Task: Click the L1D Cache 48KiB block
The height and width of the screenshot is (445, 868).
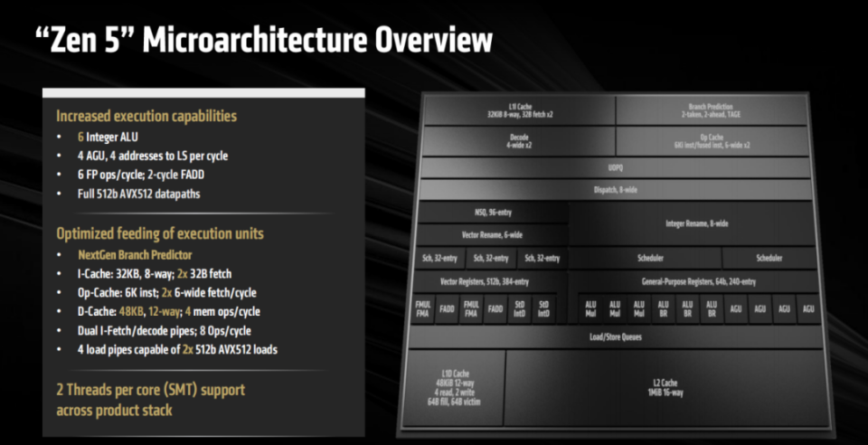Action: pyautogui.click(x=455, y=388)
